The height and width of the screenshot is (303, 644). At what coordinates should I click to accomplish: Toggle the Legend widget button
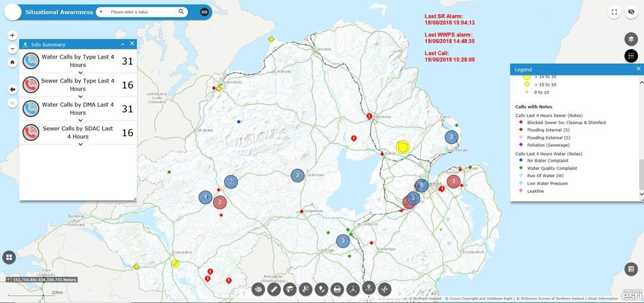631,55
